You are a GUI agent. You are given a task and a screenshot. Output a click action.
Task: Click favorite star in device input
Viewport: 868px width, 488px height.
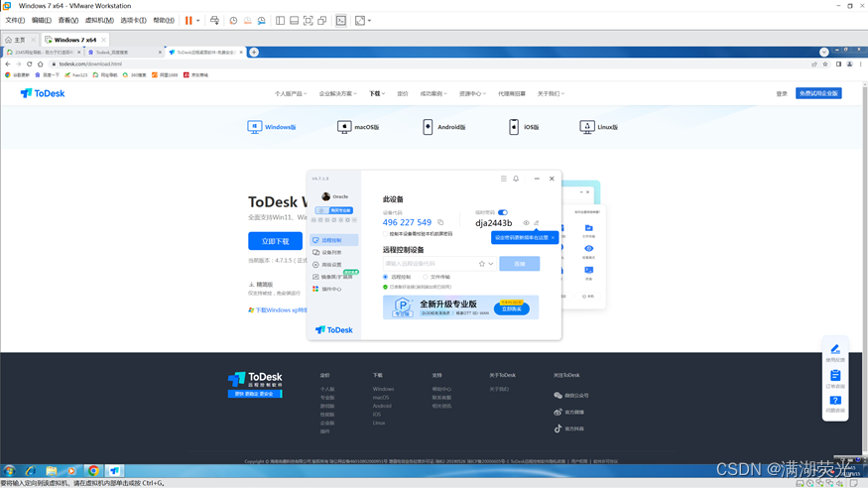(x=481, y=264)
